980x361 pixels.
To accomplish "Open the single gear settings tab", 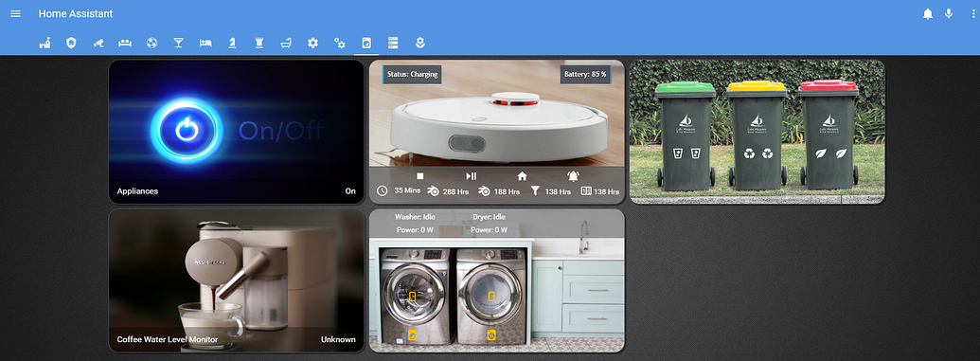I will coord(312,43).
